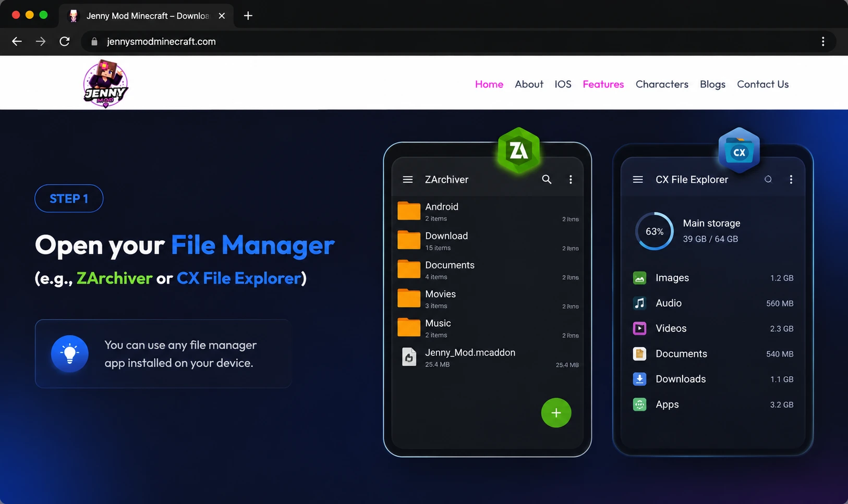Click the blue CX hexagon app badge
This screenshot has width=848, height=504.
click(739, 151)
